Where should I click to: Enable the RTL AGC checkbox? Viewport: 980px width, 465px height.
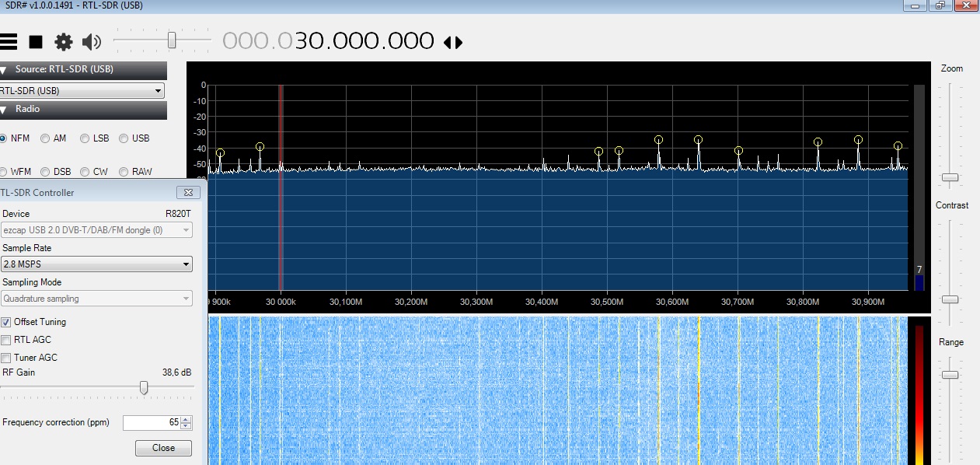(x=6, y=340)
